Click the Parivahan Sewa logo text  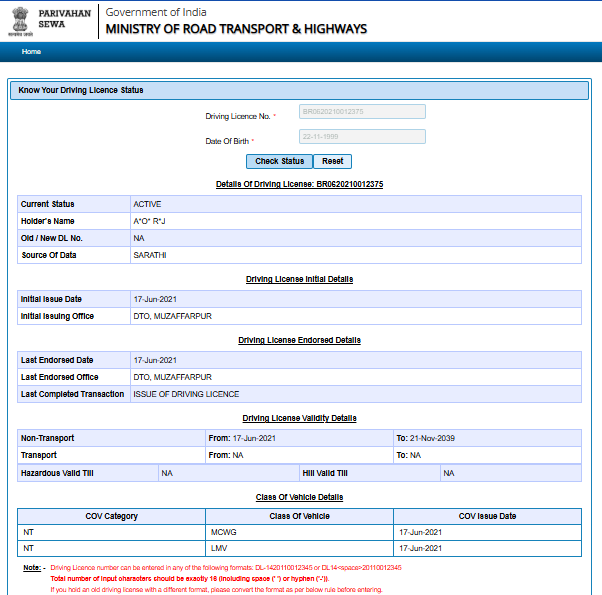coord(63,20)
